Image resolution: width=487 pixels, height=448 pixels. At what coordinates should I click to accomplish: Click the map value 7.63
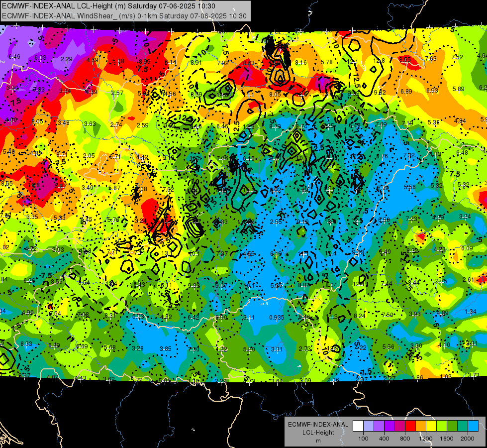tap(431, 58)
